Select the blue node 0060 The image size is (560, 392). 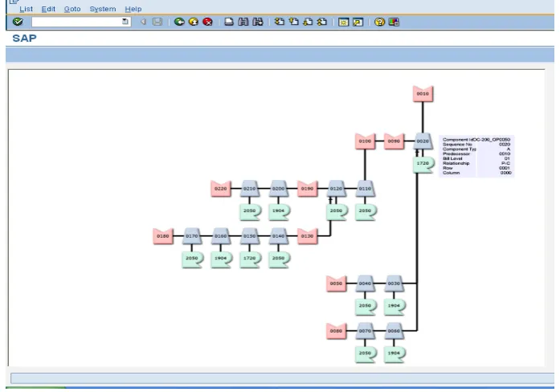point(394,331)
